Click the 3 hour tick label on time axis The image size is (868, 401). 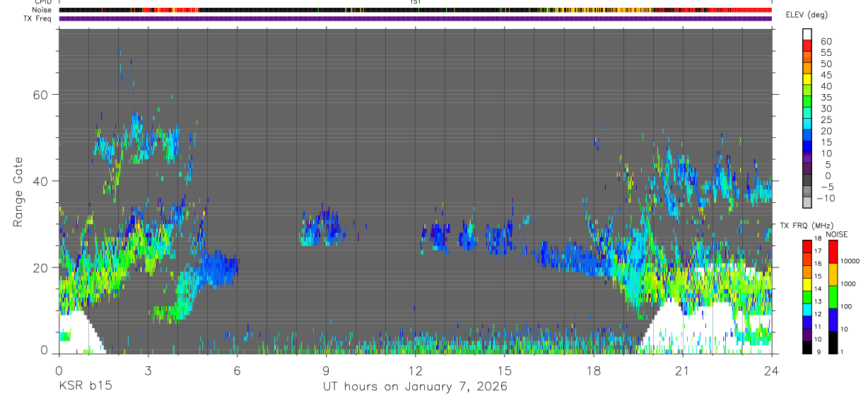click(148, 371)
